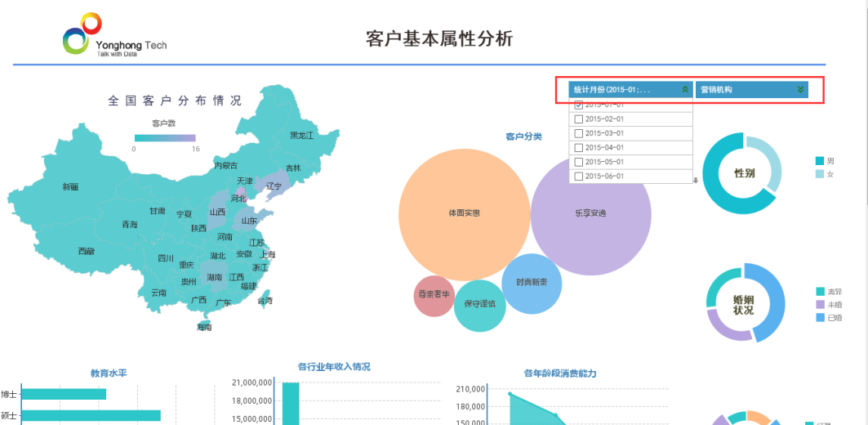Select 辽宁 province on the map
Screen dimensions: 868x425
point(274,186)
